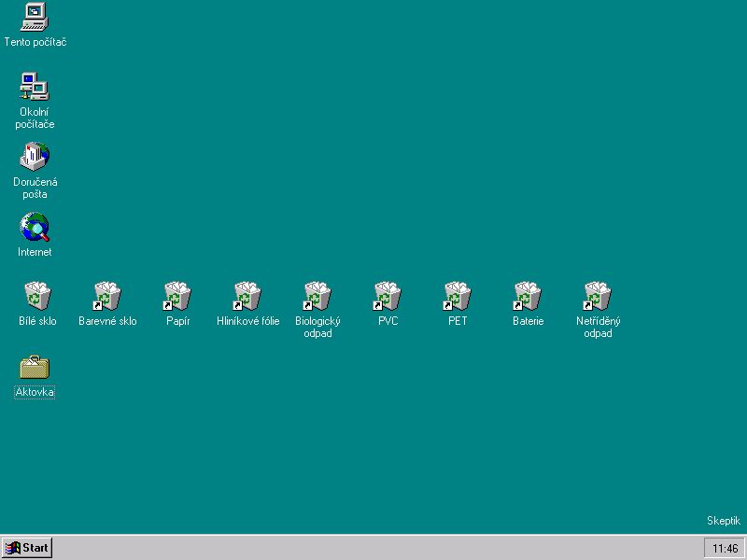Pick the PET bin shortcut
Viewport: 747px width, 560px height.
click(x=458, y=296)
